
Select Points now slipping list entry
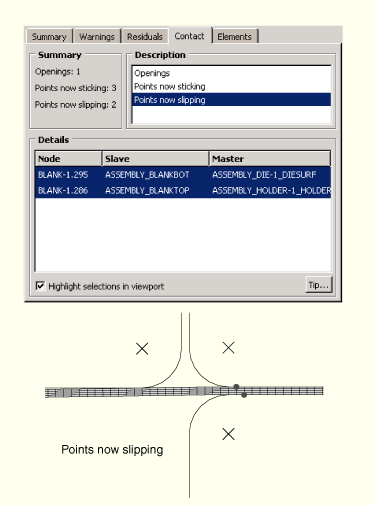click(231, 100)
